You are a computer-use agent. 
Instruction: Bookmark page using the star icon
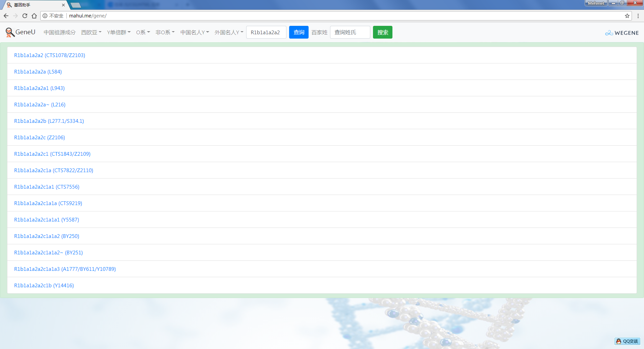[627, 16]
